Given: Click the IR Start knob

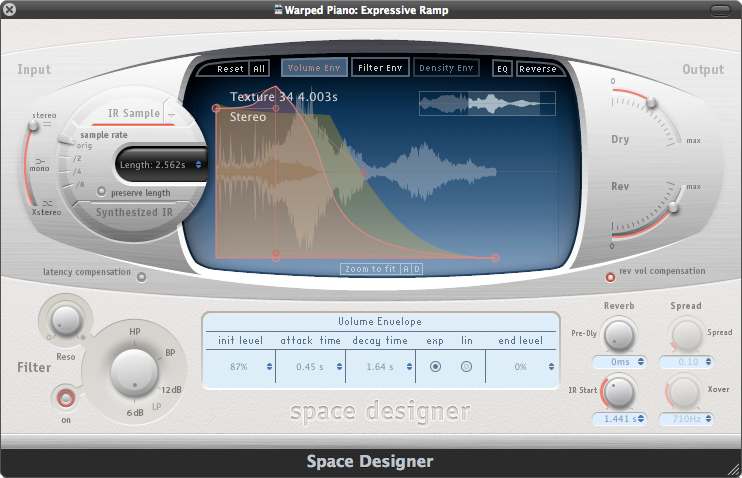Looking at the screenshot, I should 619,392.
